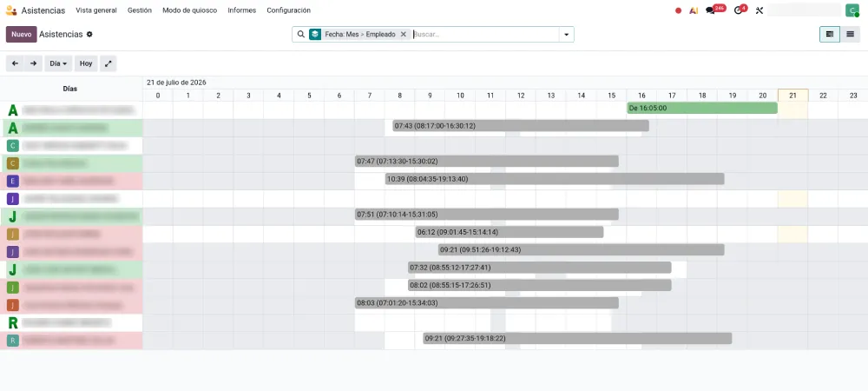Open the 08:02 (08:55:15-17:26:51) attendance bar
868x391 pixels.
540,285
